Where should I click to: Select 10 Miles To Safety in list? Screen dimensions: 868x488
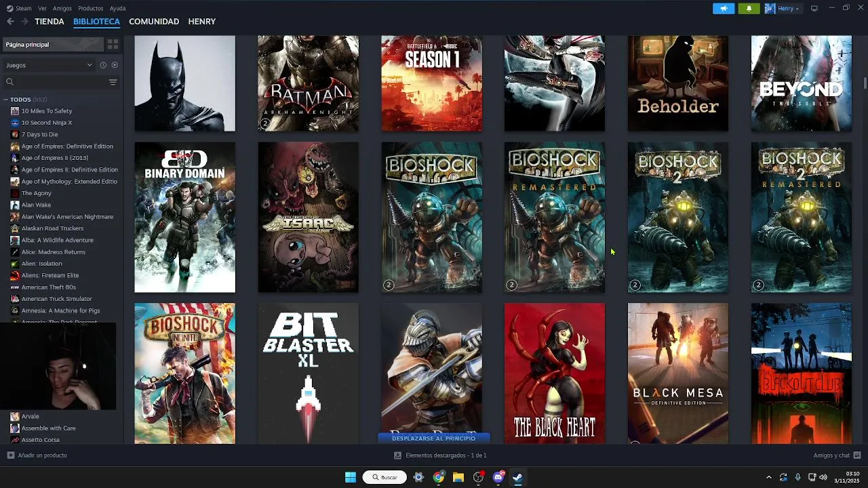pyautogui.click(x=47, y=111)
